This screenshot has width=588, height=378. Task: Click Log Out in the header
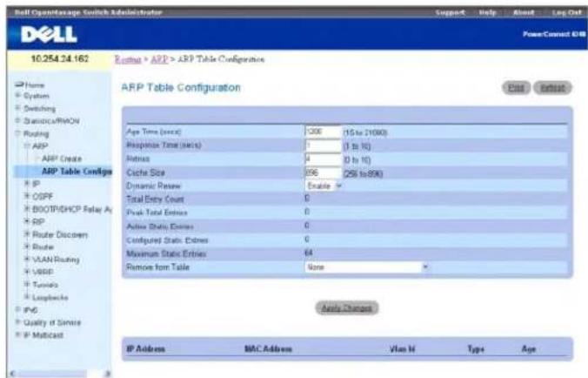[566, 12]
